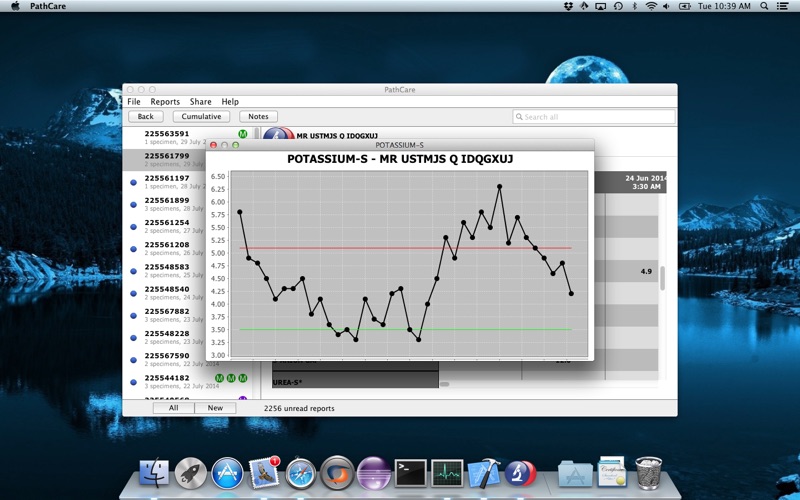Open certificate document stack in Dock
This screenshot has height=500, width=800.
612,472
